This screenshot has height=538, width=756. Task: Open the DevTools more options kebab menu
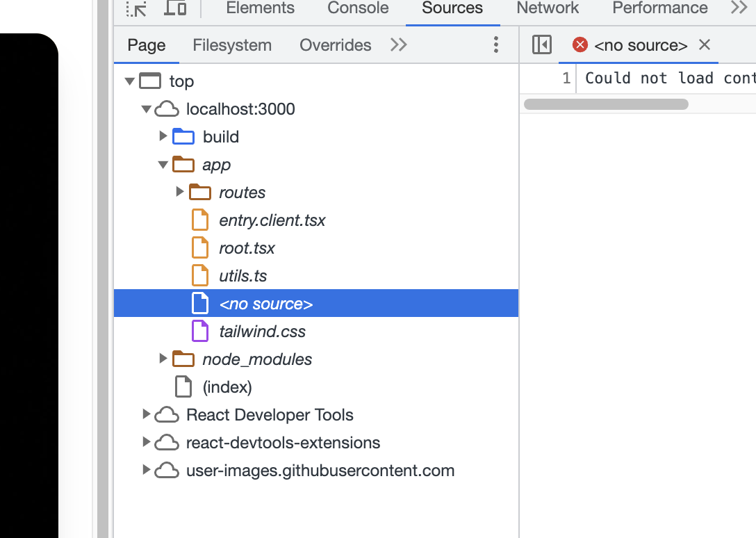[496, 44]
